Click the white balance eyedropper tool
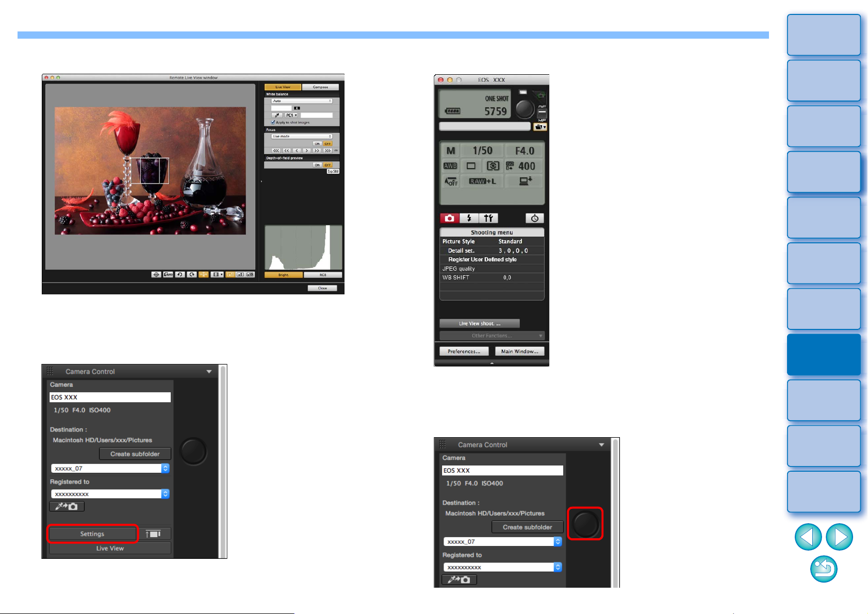This screenshot has height=614, width=868. coord(277,115)
